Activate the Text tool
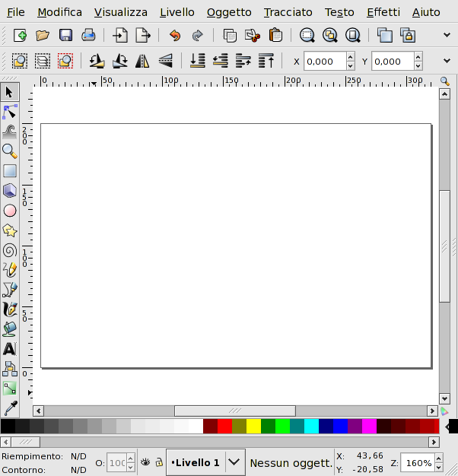 [x=10, y=349]
